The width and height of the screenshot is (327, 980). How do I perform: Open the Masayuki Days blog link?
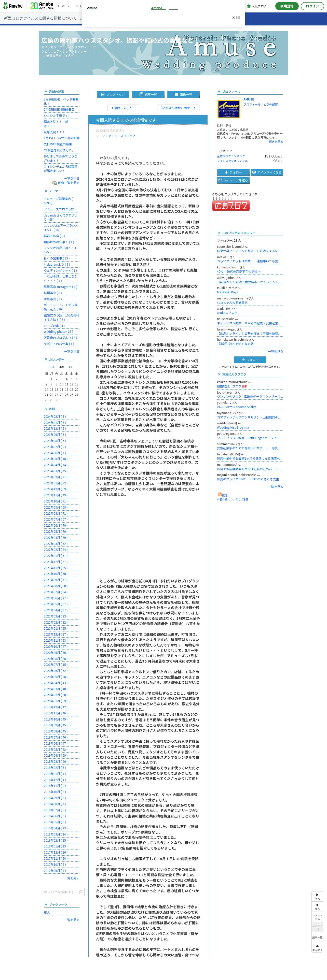(227, 292)
